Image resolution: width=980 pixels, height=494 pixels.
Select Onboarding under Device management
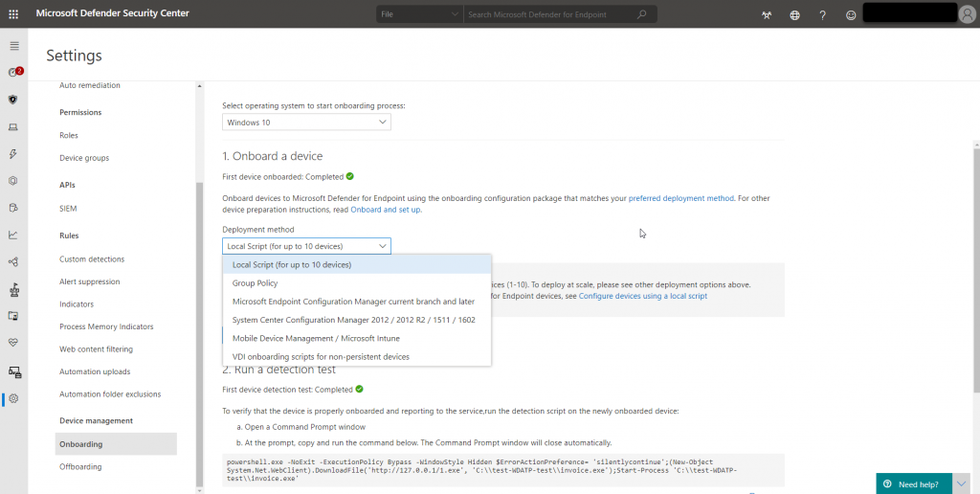click(x=116, y=444)
